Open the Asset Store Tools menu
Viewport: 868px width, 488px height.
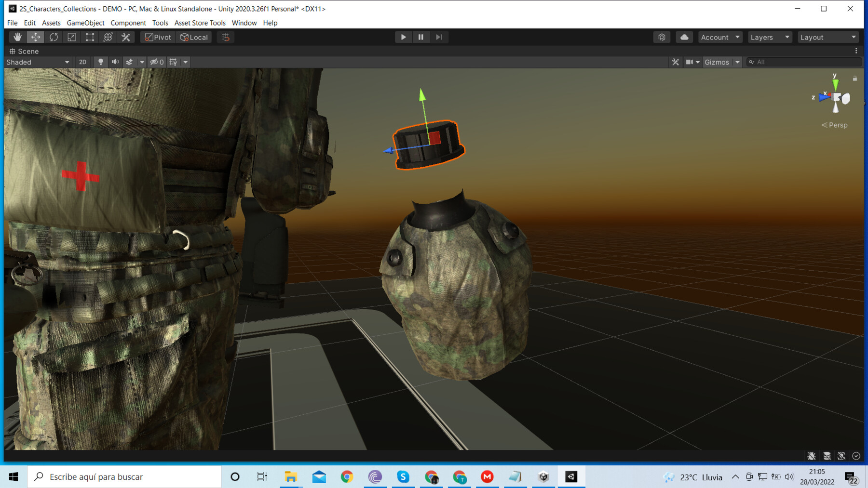click(x=200, y=23)
